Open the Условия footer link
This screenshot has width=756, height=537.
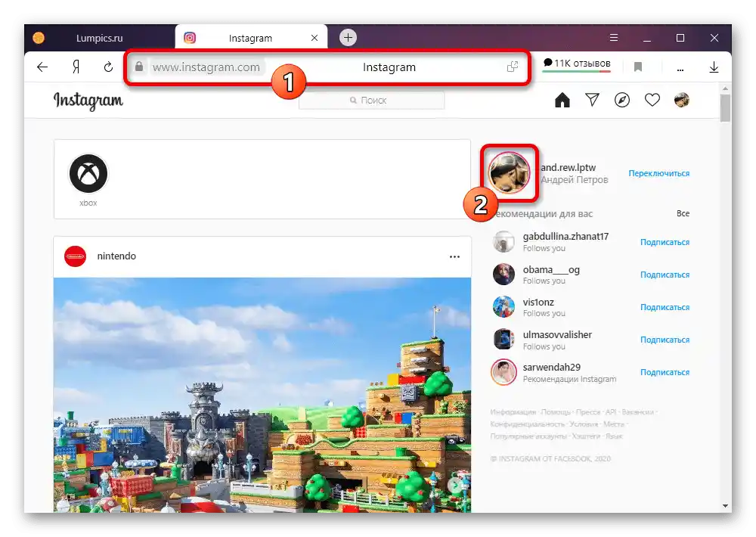click(x=584, y=424)
